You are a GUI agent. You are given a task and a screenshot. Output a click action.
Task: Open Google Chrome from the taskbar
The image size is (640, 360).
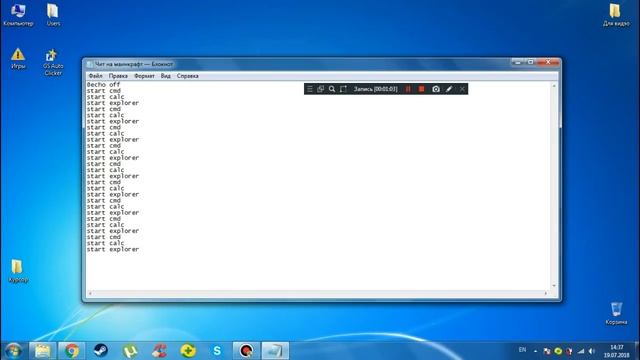pos(71,351)
